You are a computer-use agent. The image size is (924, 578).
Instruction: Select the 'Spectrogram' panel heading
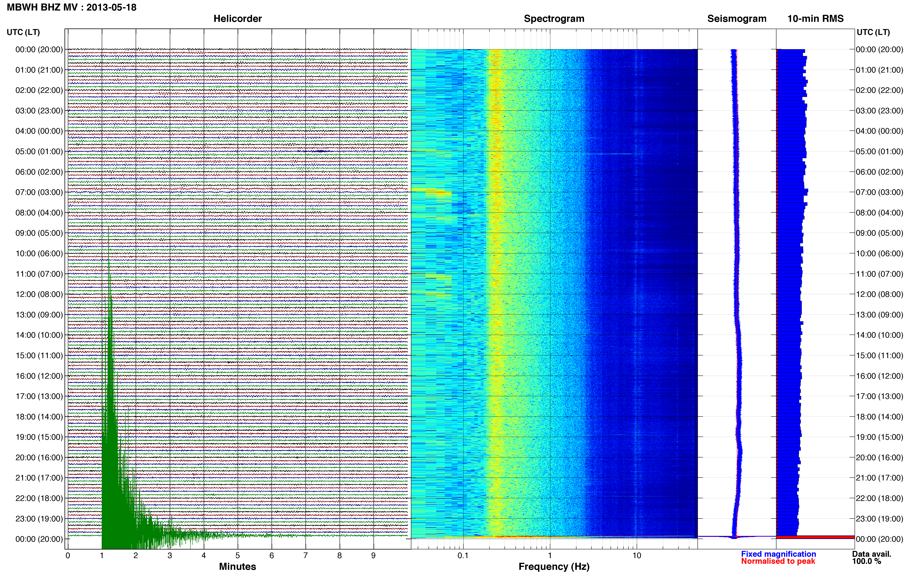pyautogui.click(x=554, y=19)
